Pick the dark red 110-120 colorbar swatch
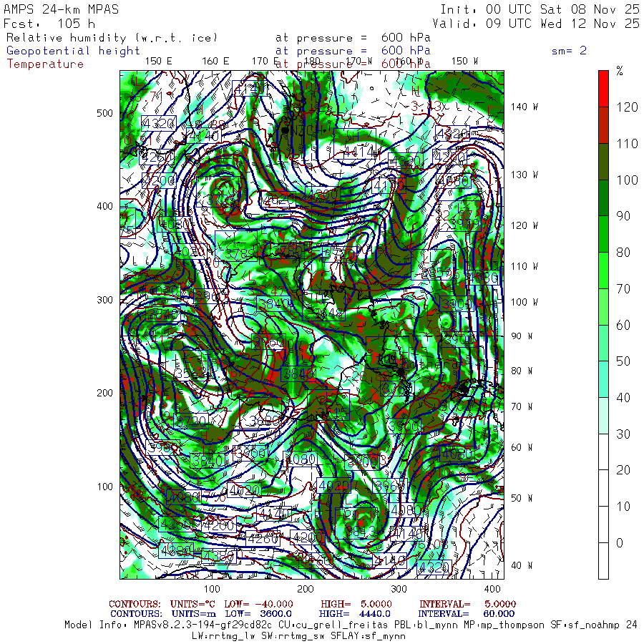The width and height of the screenshot is (644, 644). click(x=603, y=125)
